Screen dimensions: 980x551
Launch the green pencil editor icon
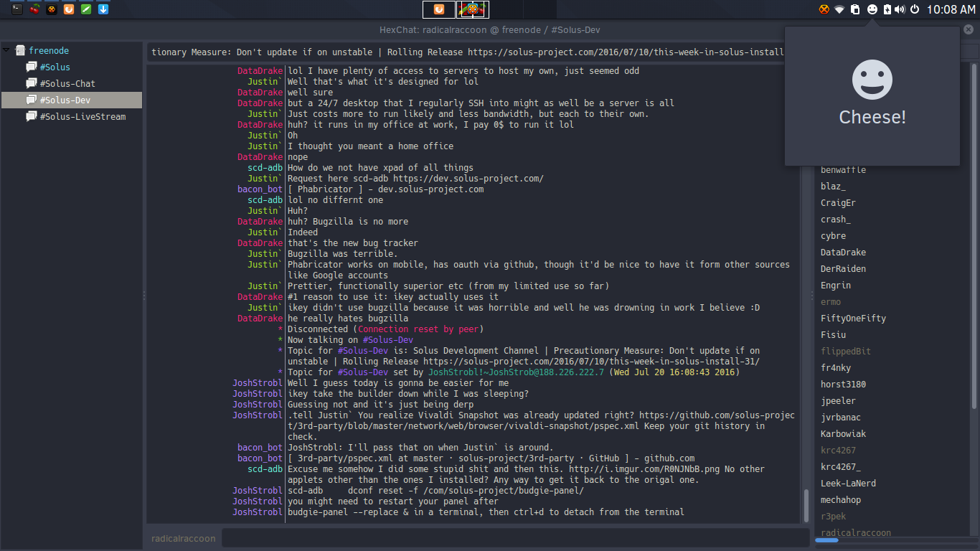(x=86, y=9)
